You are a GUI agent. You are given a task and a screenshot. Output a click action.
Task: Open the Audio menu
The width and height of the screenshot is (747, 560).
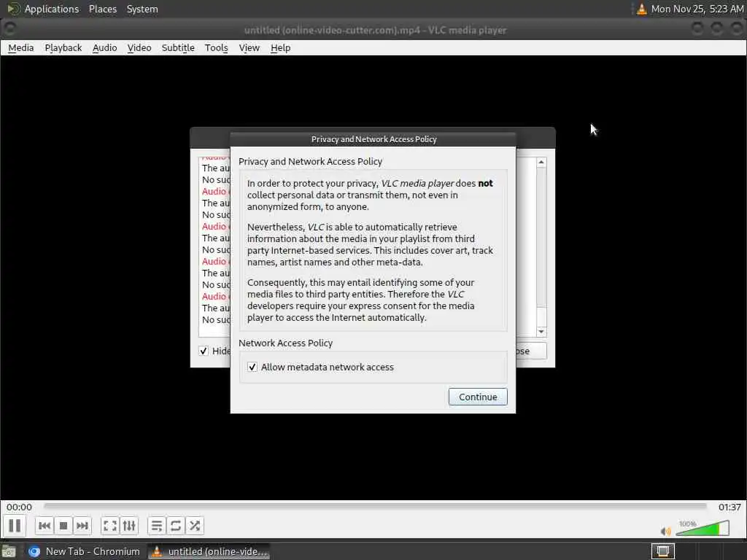coord(105,47)
